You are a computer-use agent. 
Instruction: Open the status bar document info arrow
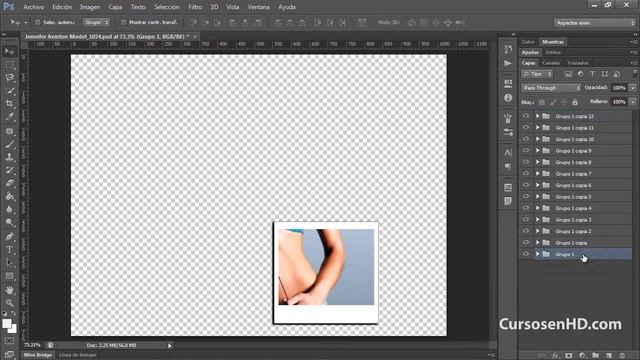169,346
